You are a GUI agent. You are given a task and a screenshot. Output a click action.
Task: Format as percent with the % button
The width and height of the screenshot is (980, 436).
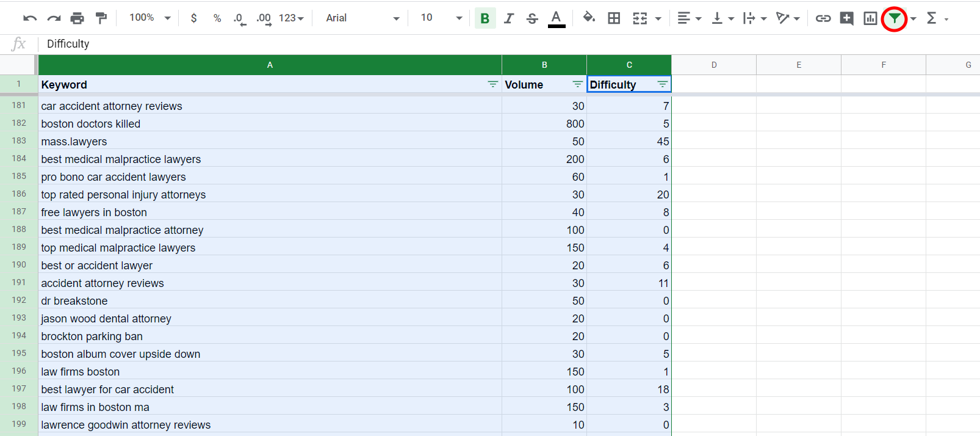point(217,18)
